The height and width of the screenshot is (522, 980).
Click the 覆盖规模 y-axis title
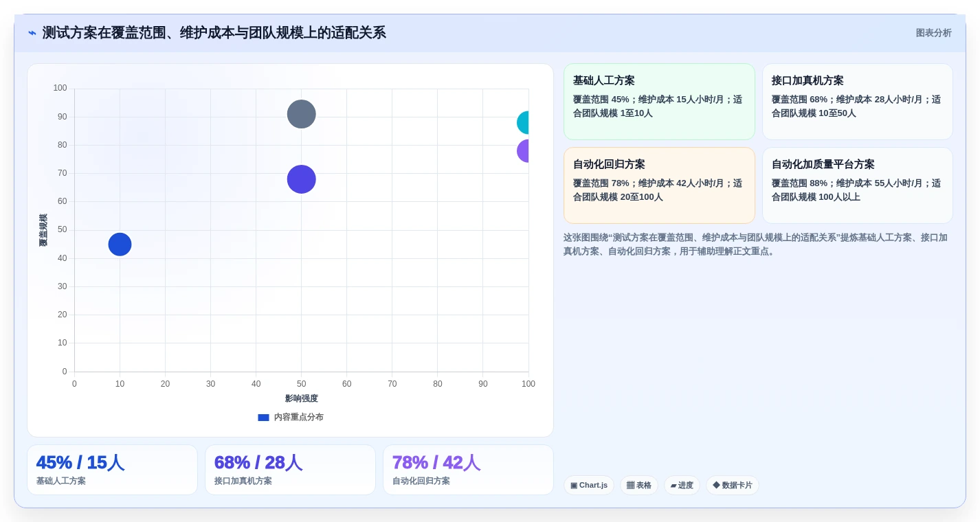tap(43, 230)
